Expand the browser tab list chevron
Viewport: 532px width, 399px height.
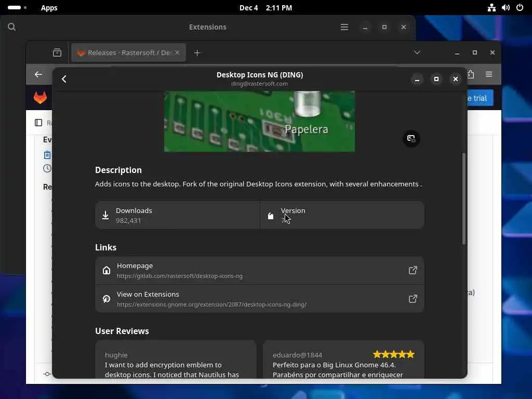tap(417, 52)
